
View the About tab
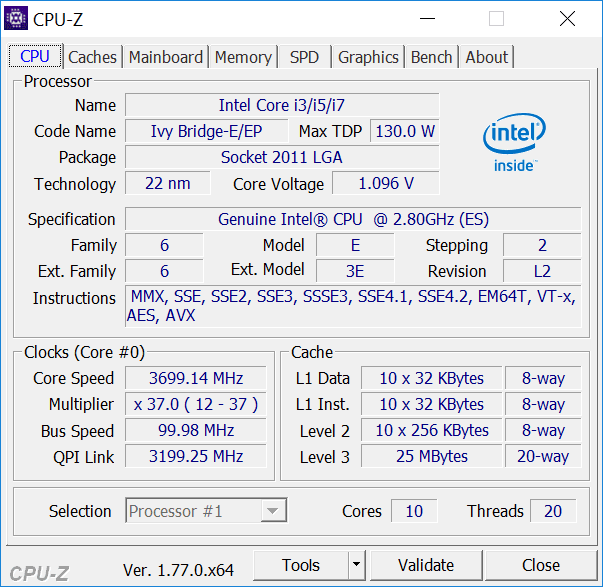pos(487,57)
